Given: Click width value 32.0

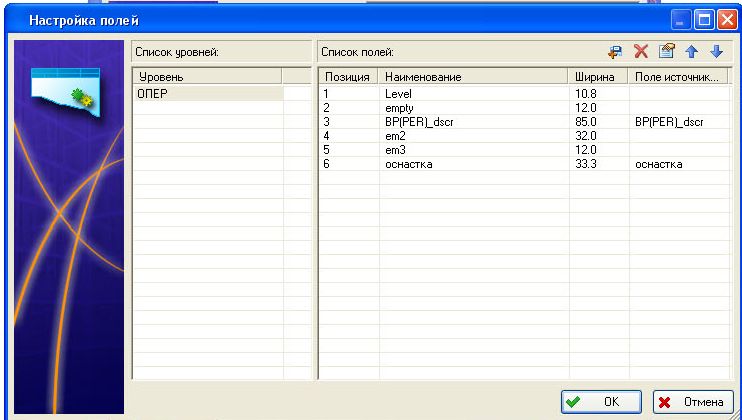Looking at the screenshot, I should [586, 136].
